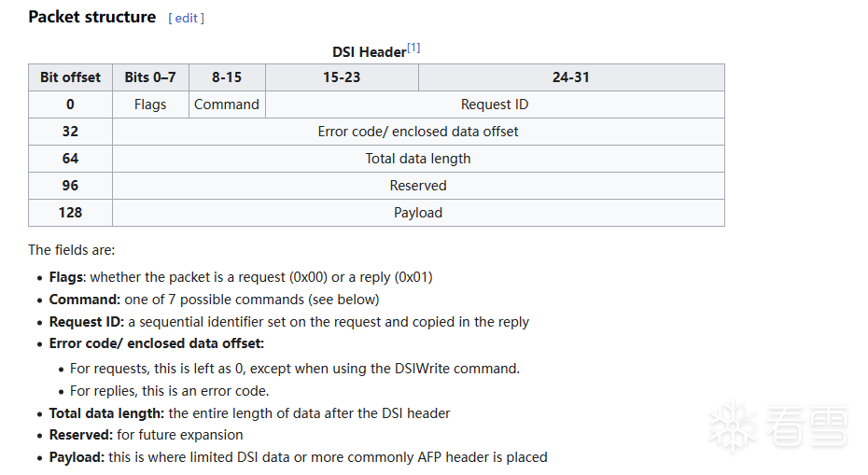
Task: Click the Payload cell in the table
Action: pos(418,213)
